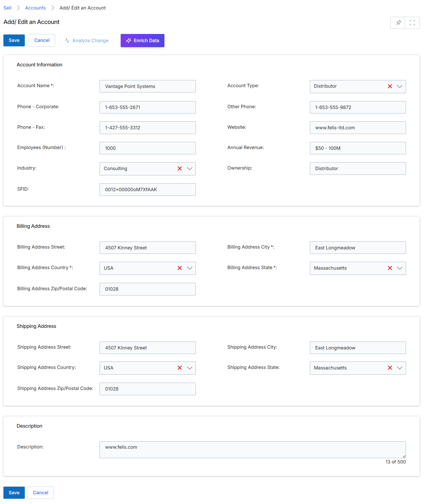Open Billing Address Country dropdown
The width and height of the screenshot is (425, 504).
189,268
